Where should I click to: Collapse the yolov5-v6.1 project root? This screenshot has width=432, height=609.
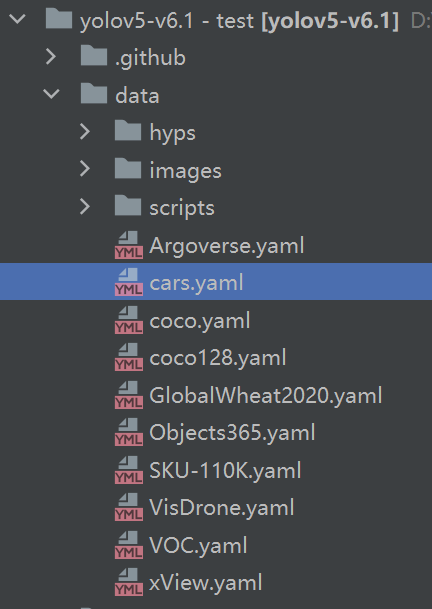coord(17,19)
